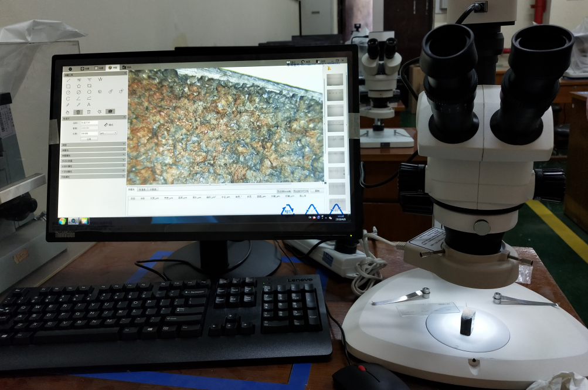Screen dimensions: 588x390
Task: Click the paint bucket style icon
Action: pos(100,111)
